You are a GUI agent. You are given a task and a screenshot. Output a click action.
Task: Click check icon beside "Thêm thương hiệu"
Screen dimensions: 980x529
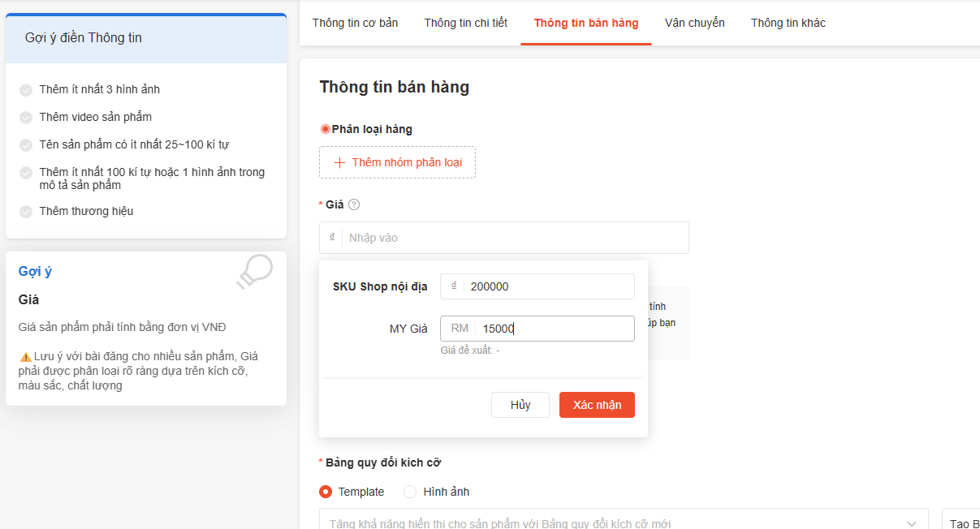coord(26,211)
